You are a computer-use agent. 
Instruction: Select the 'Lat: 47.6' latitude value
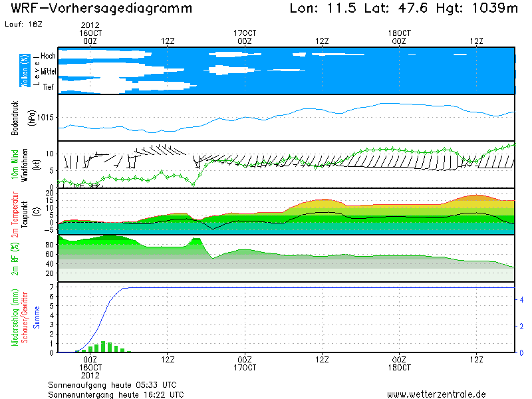tap(396, 8)
